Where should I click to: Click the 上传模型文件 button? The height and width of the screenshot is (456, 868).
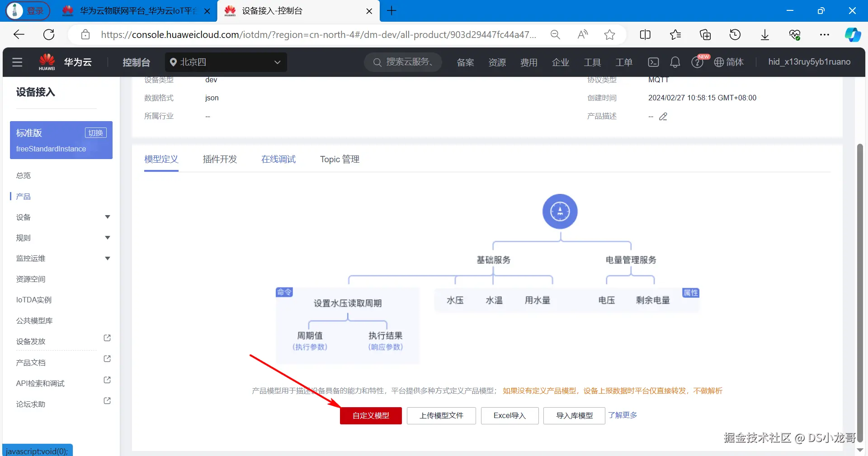point(441,416)
